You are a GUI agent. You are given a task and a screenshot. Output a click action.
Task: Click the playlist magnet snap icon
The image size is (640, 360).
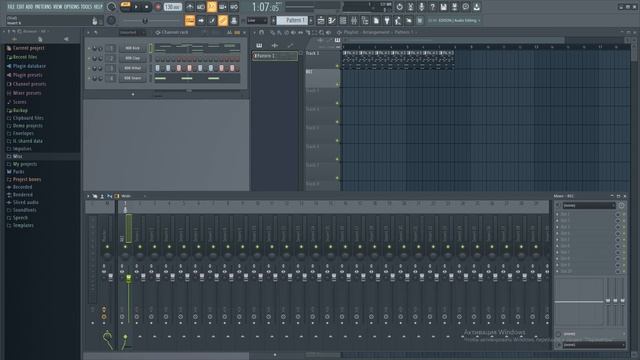tap(262, 33)
